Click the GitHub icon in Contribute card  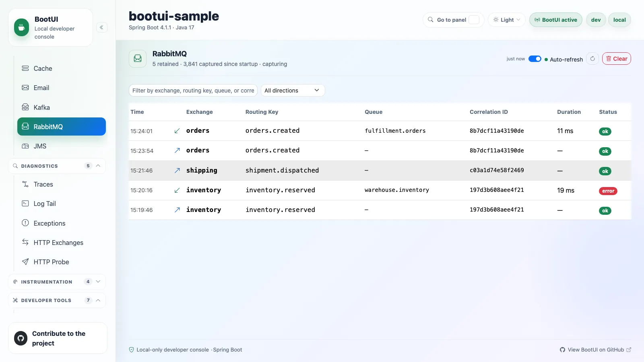pos(21,338)
